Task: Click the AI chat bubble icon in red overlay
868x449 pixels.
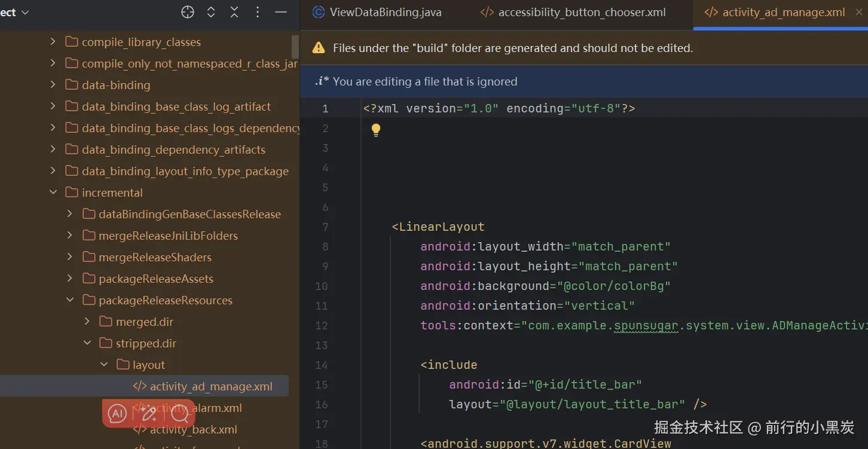Action: [x=117, y=413]
